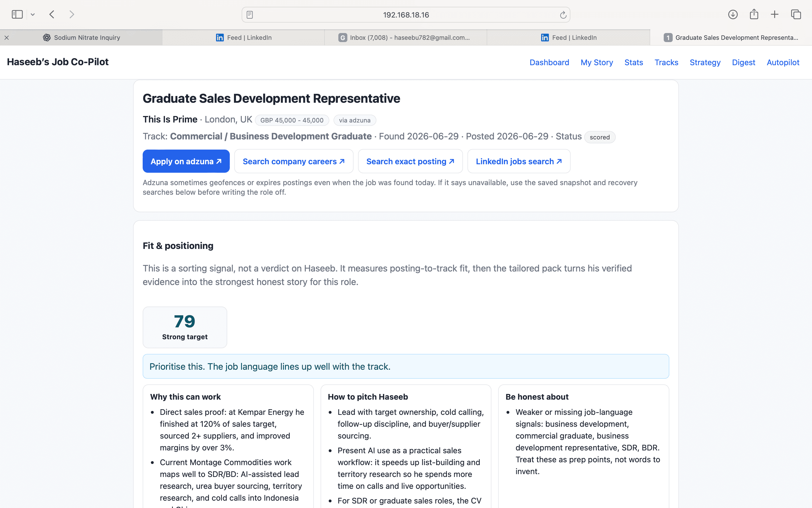Screen dimensions: 812x508
Task: Click the Apply on adzuna button
Action: [x=186, y=161]
